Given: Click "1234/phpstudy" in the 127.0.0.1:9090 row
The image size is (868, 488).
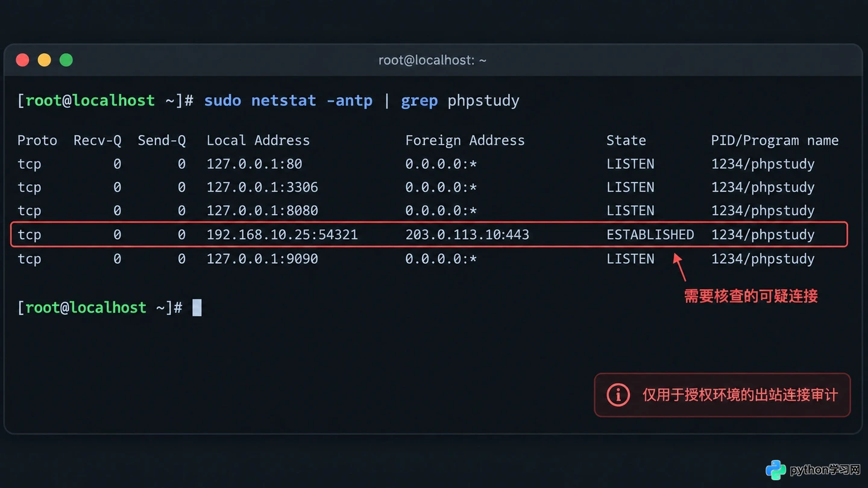Looking at the screenshot, I should (763, 259).
